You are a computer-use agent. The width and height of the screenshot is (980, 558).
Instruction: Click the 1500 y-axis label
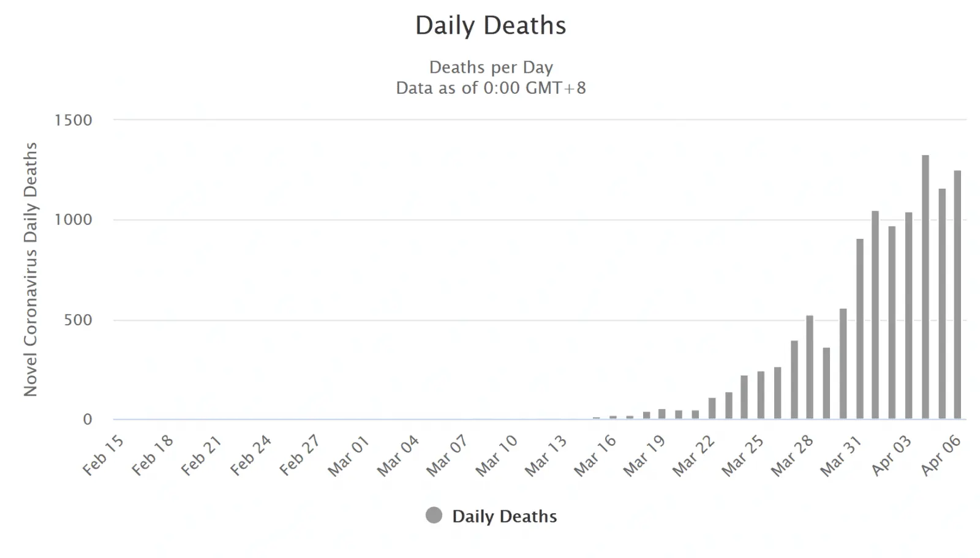click(73, 120)
